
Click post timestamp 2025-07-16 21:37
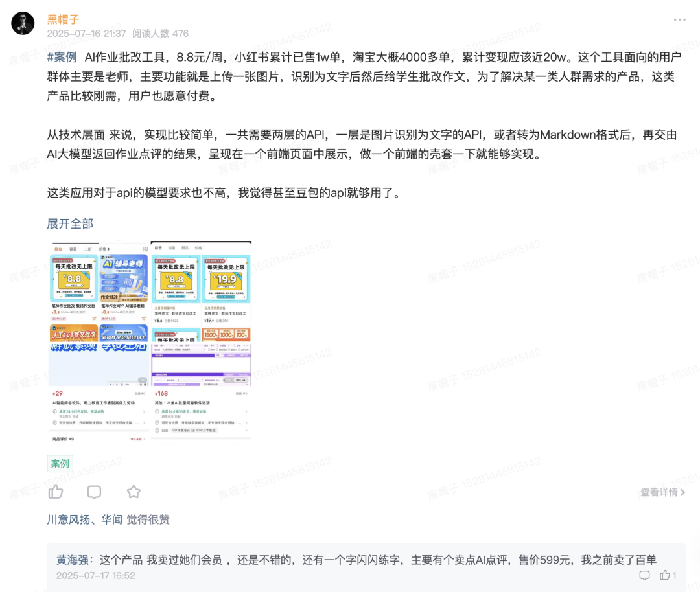87,34
